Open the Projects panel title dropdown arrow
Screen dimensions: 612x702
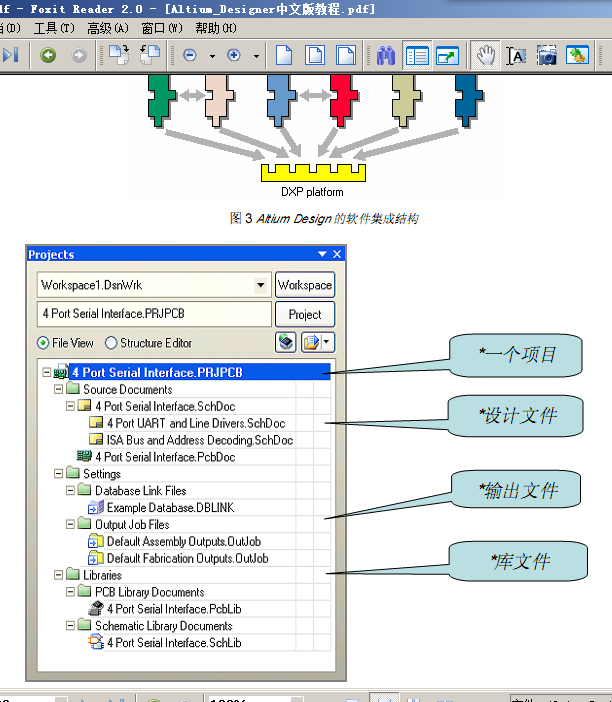(x=322, y=254)
